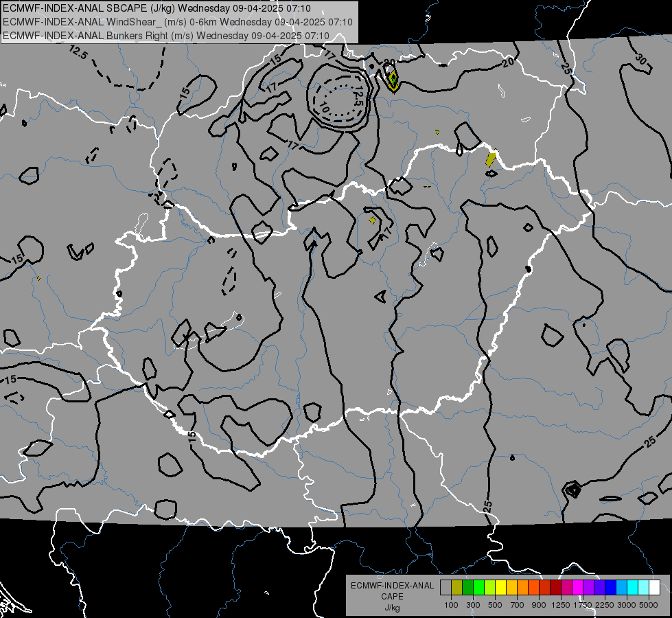Click the legend value 100
Viewport: 672px width, 618px height.
[451, 605]
